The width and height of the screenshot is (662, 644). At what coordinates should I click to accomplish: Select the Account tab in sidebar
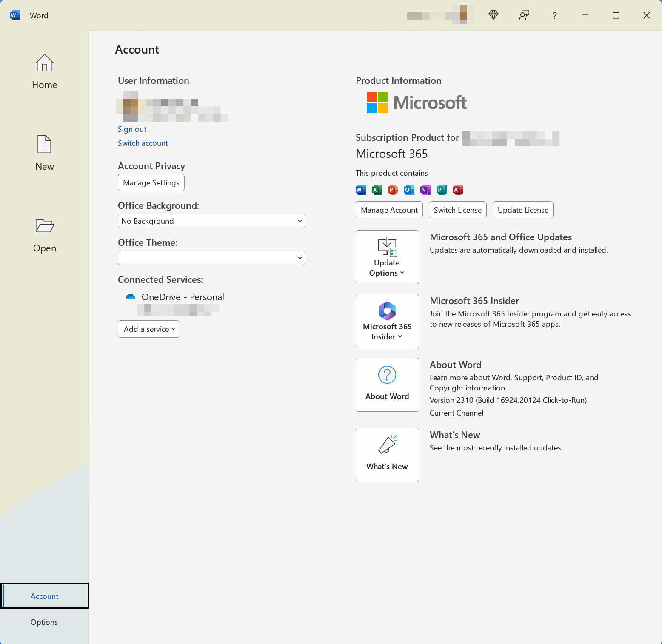tap(44, 596)
